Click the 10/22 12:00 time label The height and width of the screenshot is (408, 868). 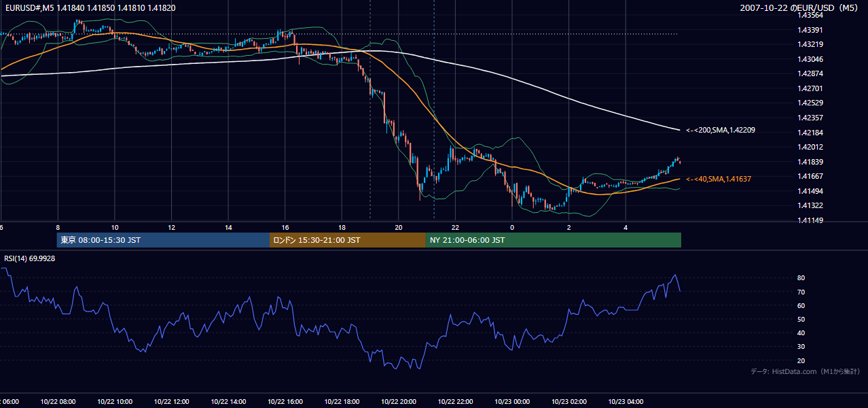(172, 402)
